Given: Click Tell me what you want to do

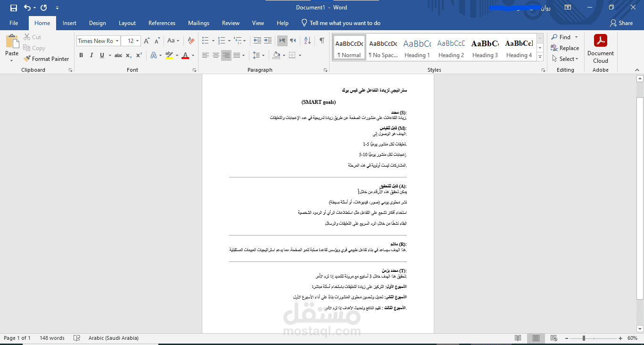Looking at the screenshot, I should pyautogui.click(x=341, y=23).
